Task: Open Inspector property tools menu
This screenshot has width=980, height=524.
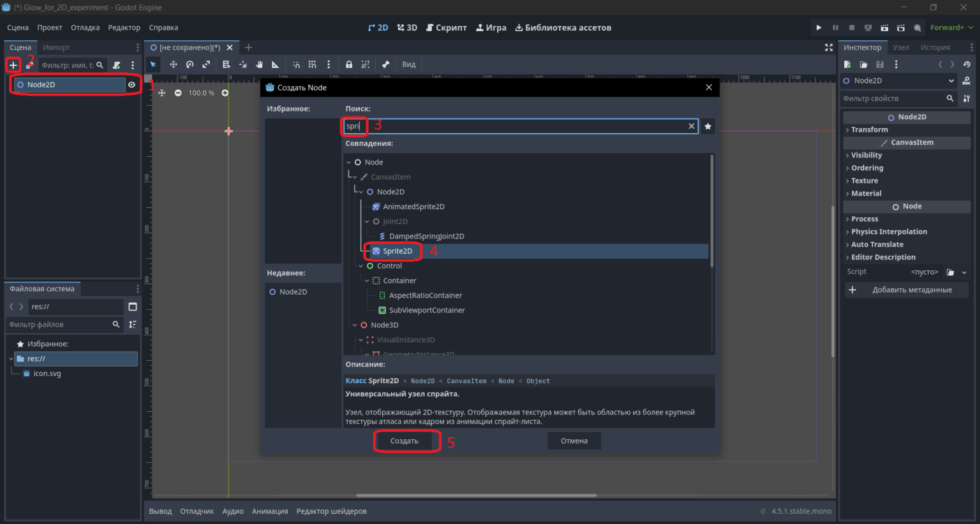Action: pos(967,98)
